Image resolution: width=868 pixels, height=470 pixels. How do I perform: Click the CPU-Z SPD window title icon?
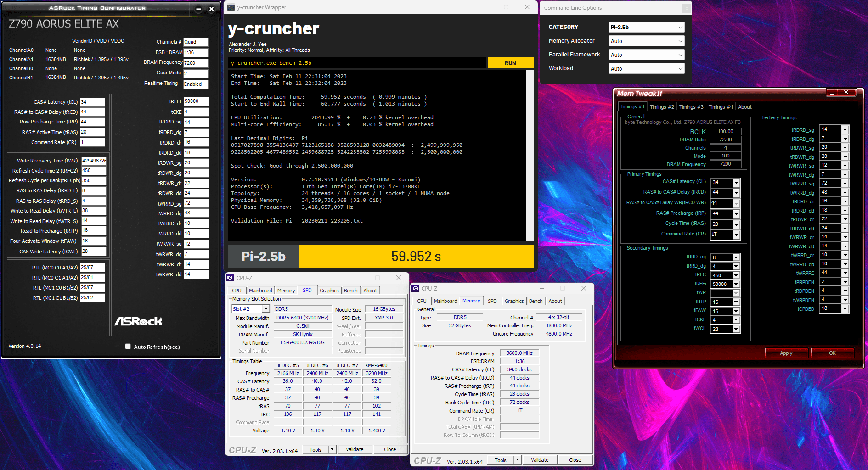pos(231,278)
